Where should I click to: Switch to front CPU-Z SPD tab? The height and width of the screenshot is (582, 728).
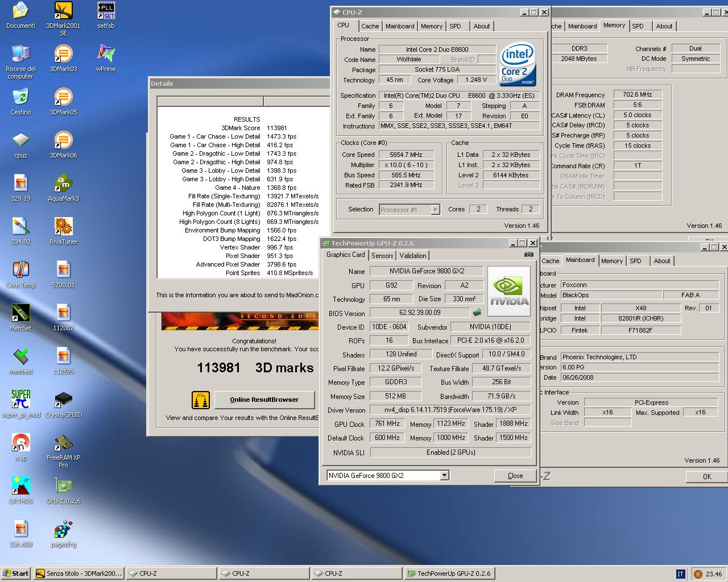[x=455, y=26]
